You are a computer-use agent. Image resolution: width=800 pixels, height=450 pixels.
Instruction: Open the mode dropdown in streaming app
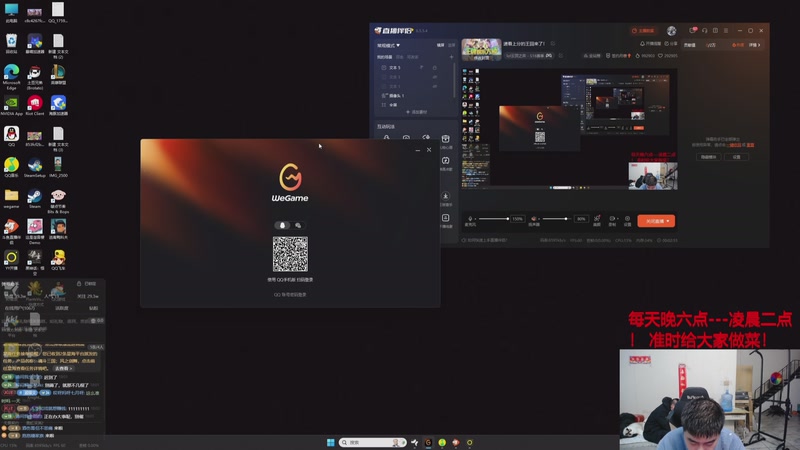388,45
